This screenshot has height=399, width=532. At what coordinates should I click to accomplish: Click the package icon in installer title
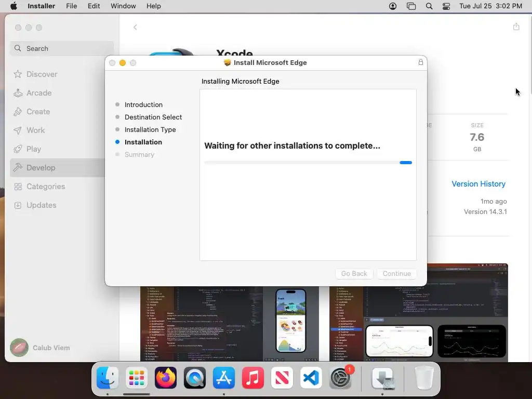(x=228, y=62)
